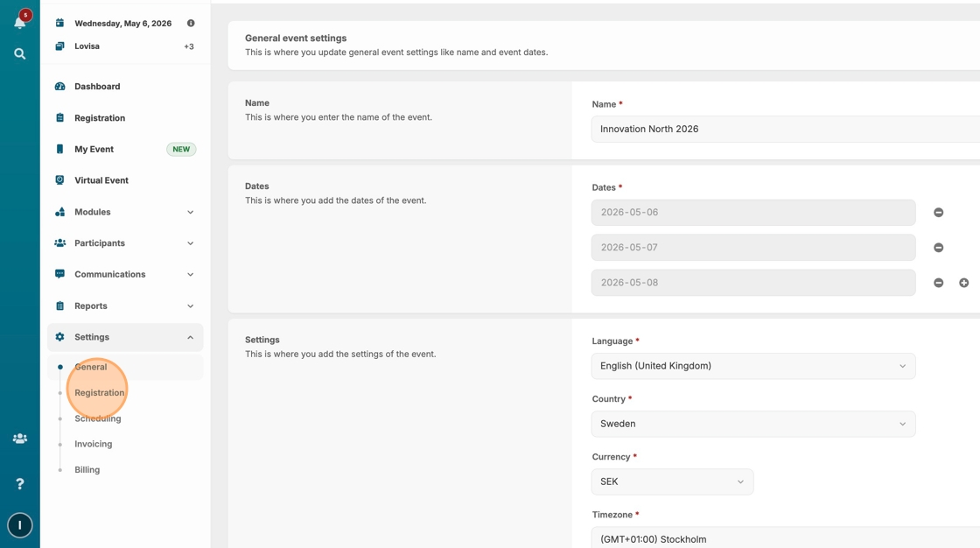Click the info icon beside the date
The height and width of the screenshot is (548, 980).
[191, 24]
